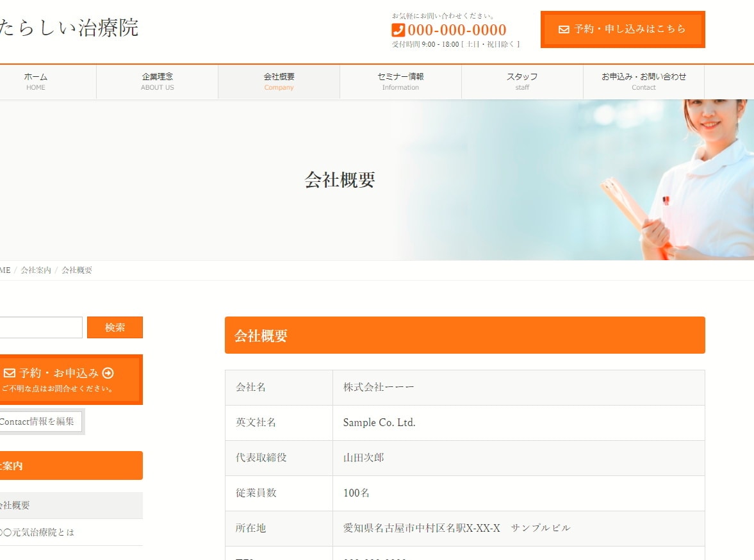The width and height of the screenshot is (754, 560).
Task: Click the phone number 000-000-0000
Action: (x=457, y=30)
